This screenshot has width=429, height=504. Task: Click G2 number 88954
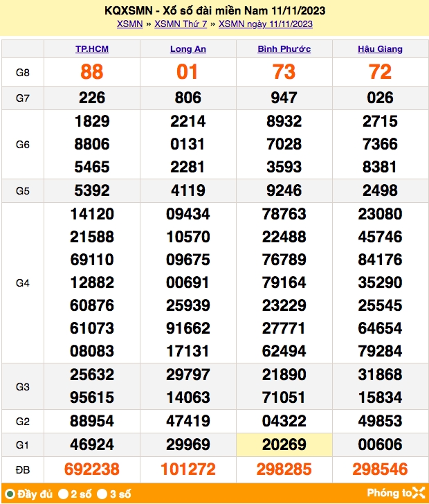pos(92,421)
